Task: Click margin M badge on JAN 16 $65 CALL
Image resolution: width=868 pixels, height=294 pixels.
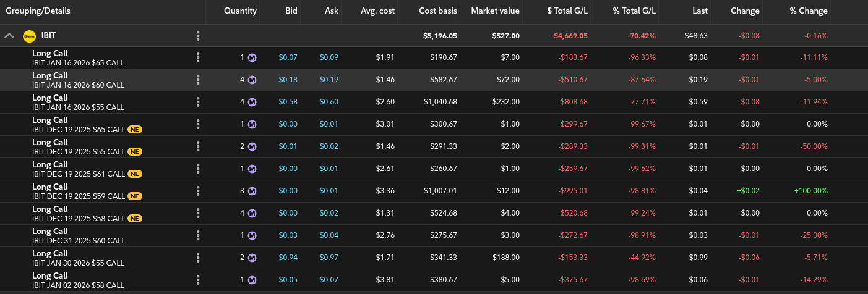Action: click(x=252, y=57)
